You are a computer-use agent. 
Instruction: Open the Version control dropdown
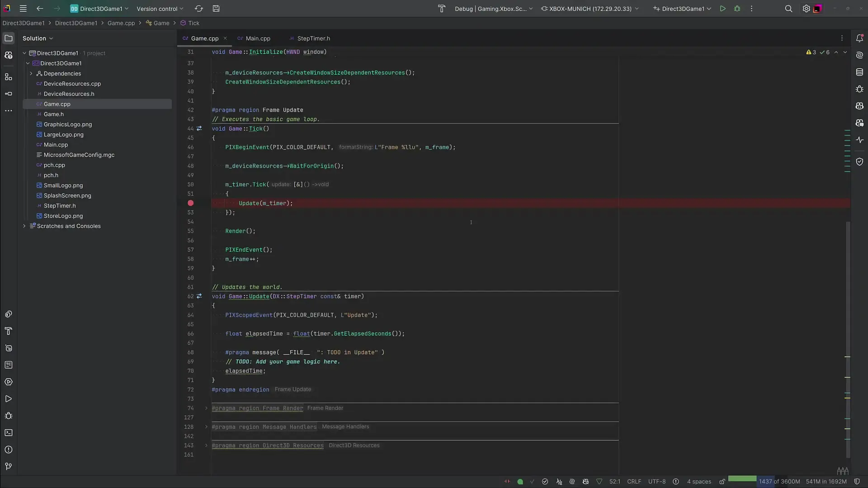160,9
